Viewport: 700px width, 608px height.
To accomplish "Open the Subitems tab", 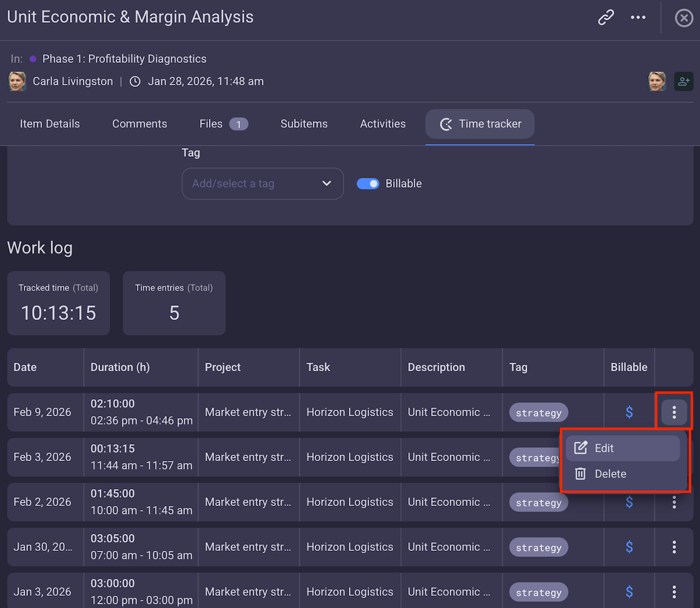I will [304, 124].
